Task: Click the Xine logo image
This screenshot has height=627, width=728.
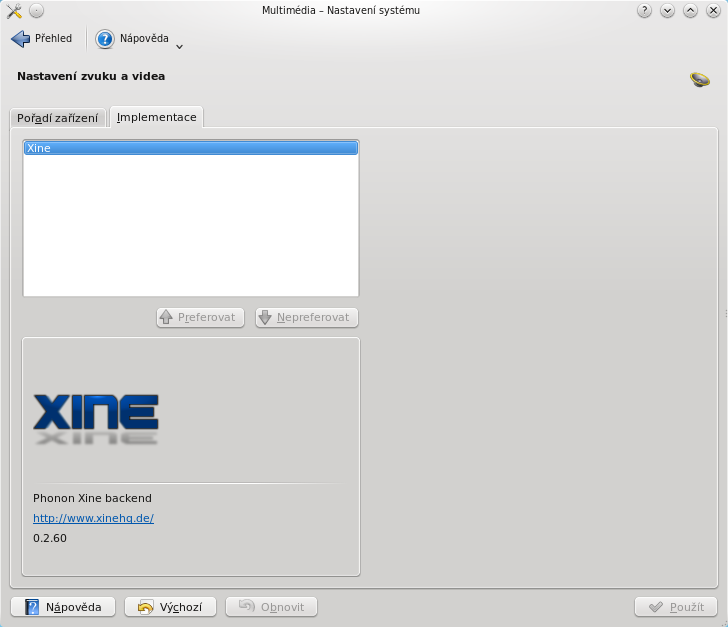Action: (96, 419)
